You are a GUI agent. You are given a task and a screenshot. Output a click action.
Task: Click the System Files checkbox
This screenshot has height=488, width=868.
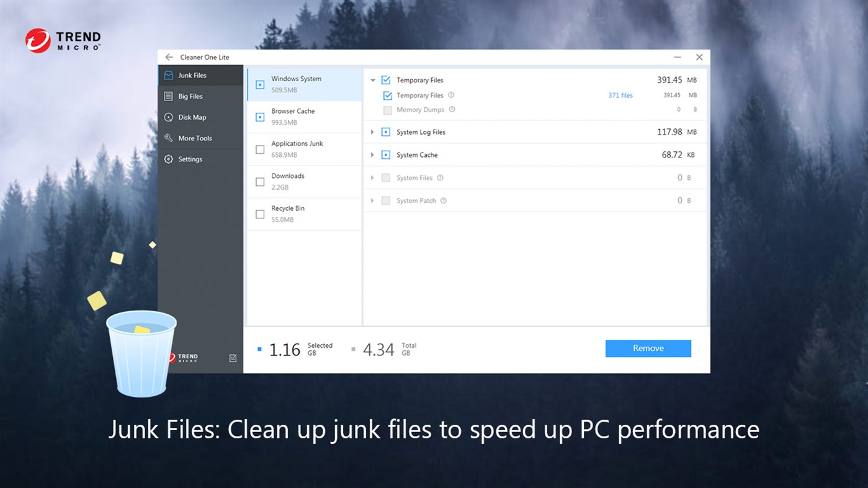pos(386,178)
